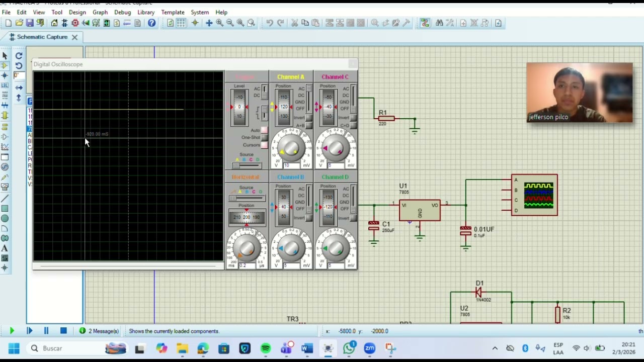The image size is (644, 362).
Task: Click the horizontal mirror flip icon
Action: (19, 87)
